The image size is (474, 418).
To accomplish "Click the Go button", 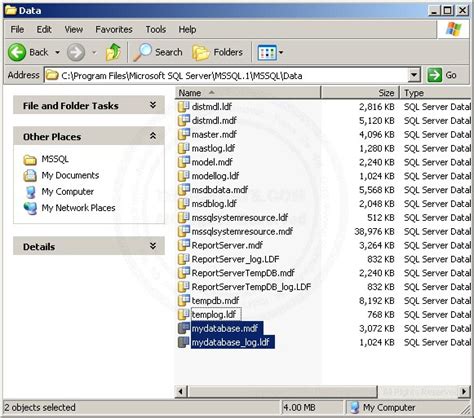I will click(442, 75).
